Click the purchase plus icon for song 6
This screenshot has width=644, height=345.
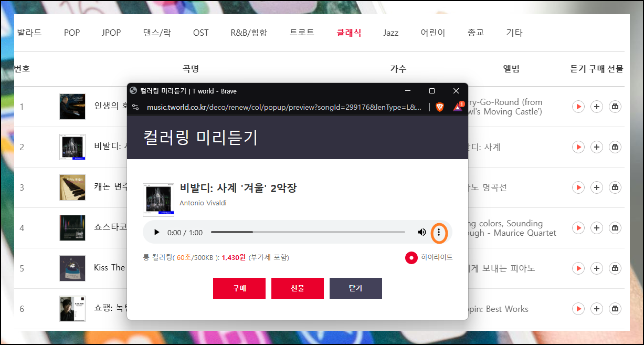coord(596,309)
